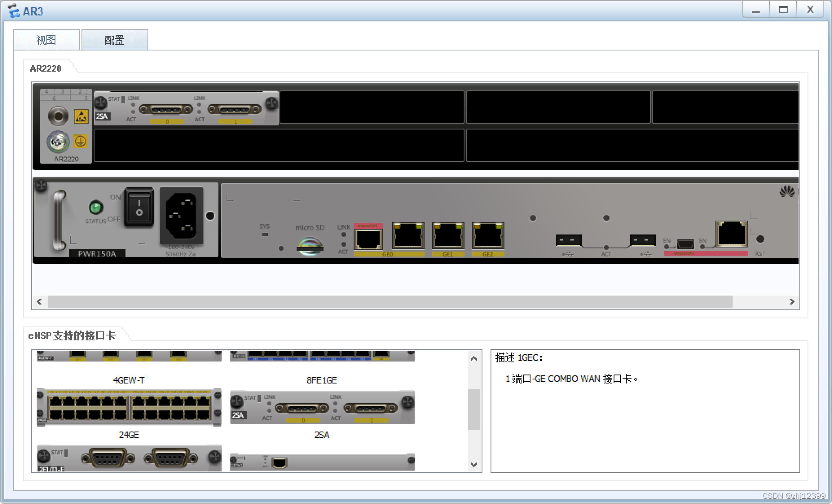The image size is (832, 504).
Task: Click the '24GE' card label
Action: 129,435
